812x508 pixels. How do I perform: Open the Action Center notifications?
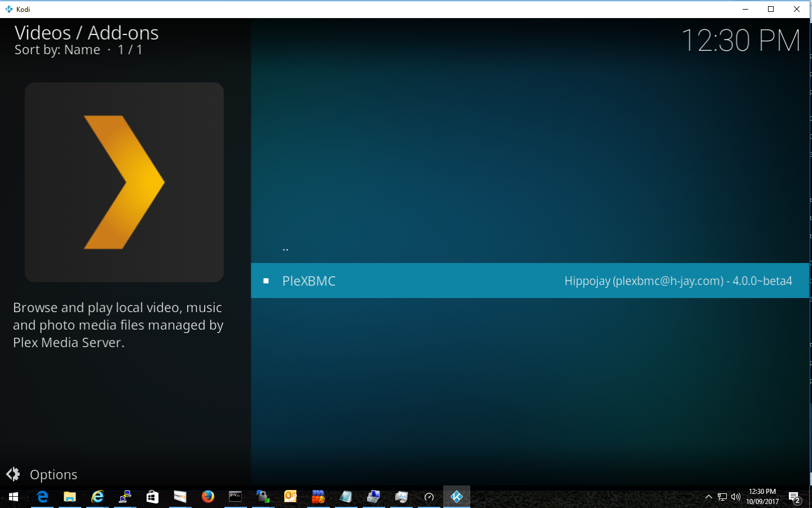coord(795,497)
